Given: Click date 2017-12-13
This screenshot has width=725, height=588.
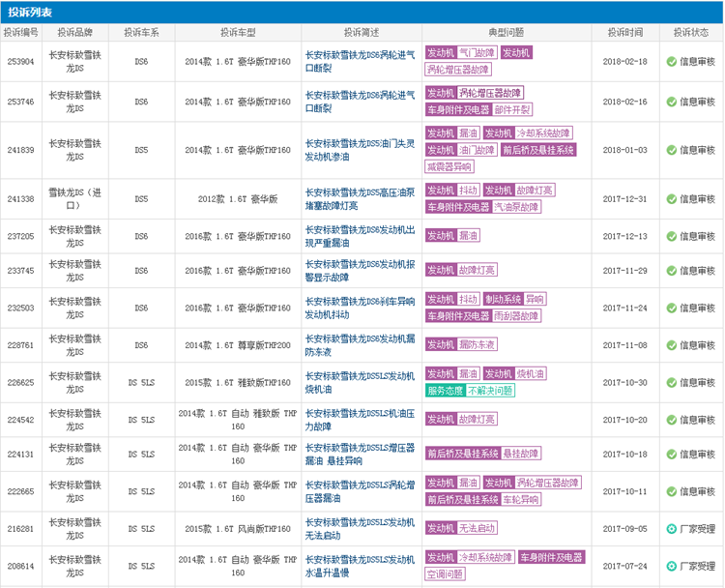Looking at the screenshot, I should click(625, 236).
